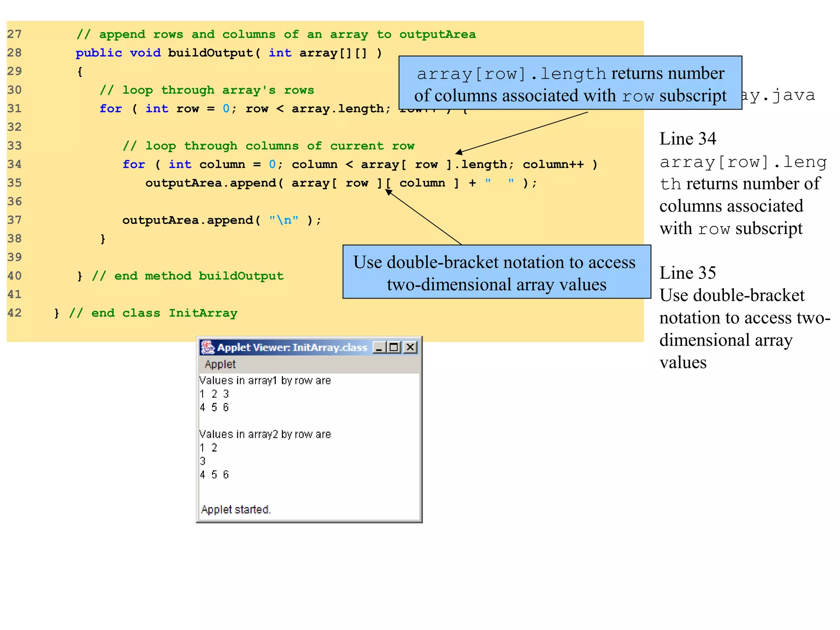The image size is (840, 630).
Task: Click the 'Use double-bracket notation' callout box
Action: [x=497, y=272]
